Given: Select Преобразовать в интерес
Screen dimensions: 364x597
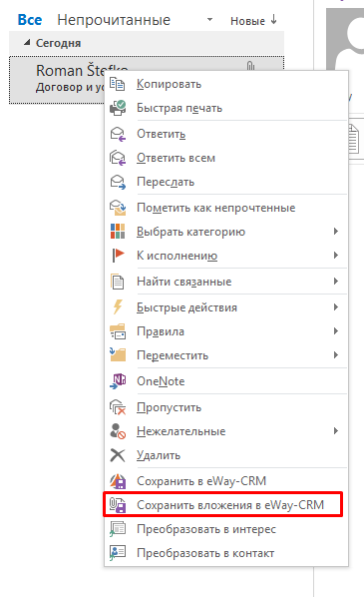Looking at the screenshot, I should tap(206, 529).
